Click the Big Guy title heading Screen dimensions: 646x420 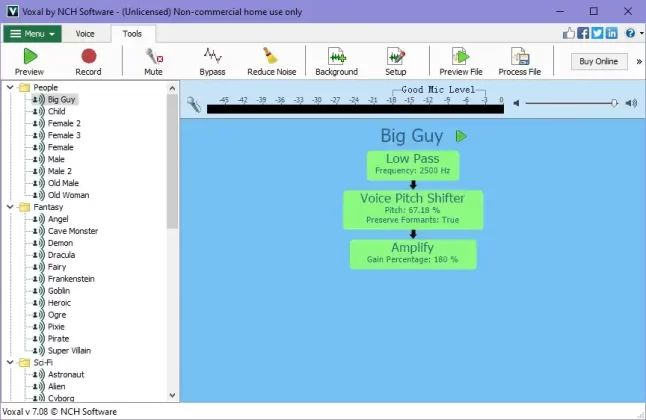(x=412, y=136)
